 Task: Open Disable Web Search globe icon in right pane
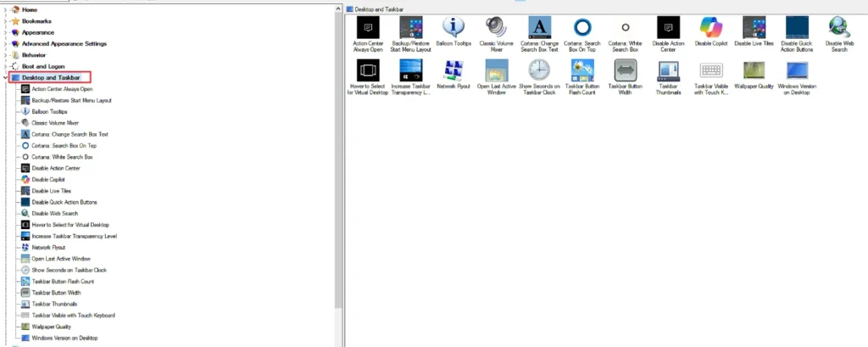point(839,27)
